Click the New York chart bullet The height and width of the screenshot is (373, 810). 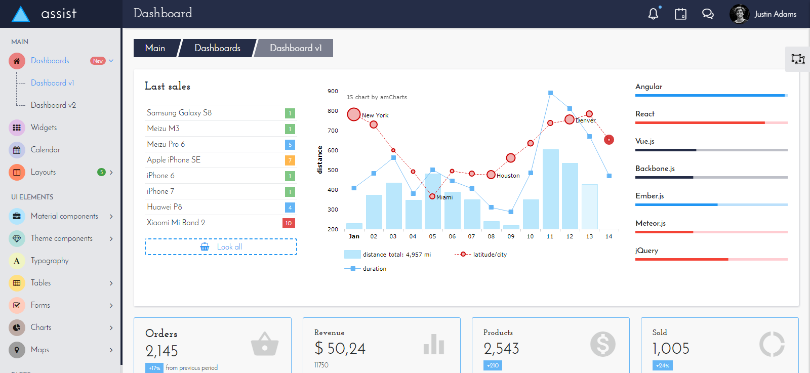point(353,115)
